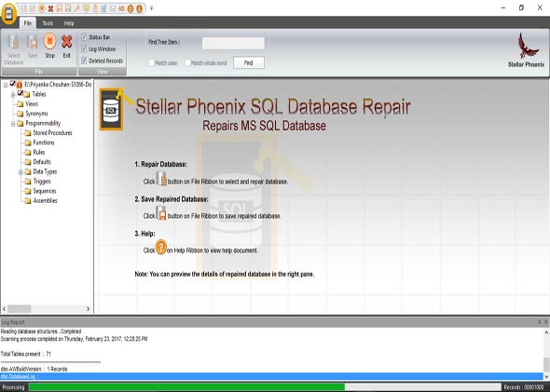
Task: Click the Records counter in status bar
Action: coord(524,387)
